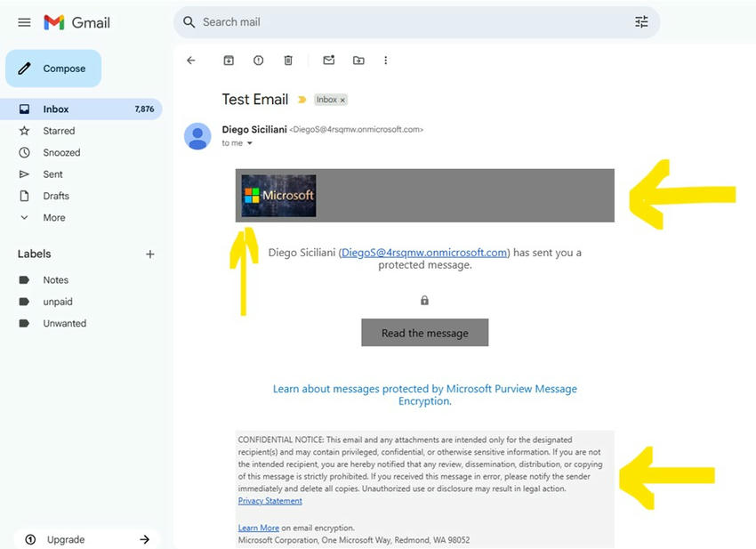Viewport: 756px width, 549px height.
Task: Mark the email as unread
Action: [x=329, y=60]
